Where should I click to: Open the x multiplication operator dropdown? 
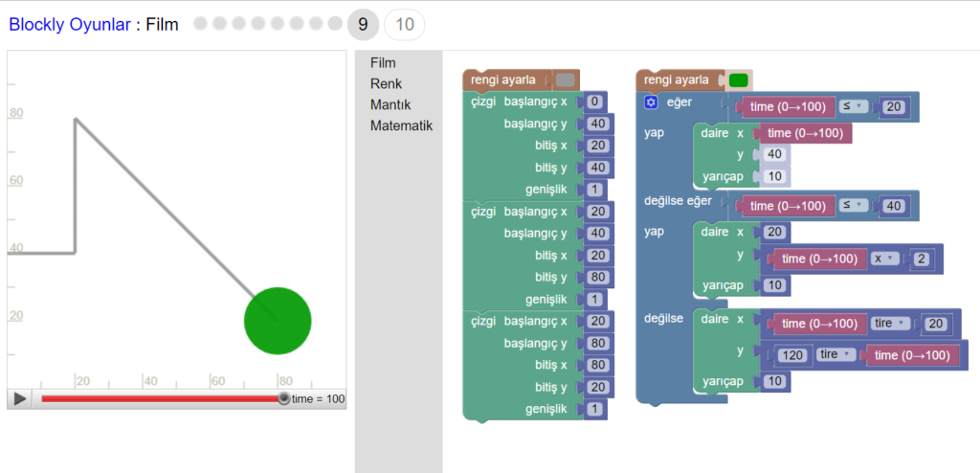tap(883, 259)
